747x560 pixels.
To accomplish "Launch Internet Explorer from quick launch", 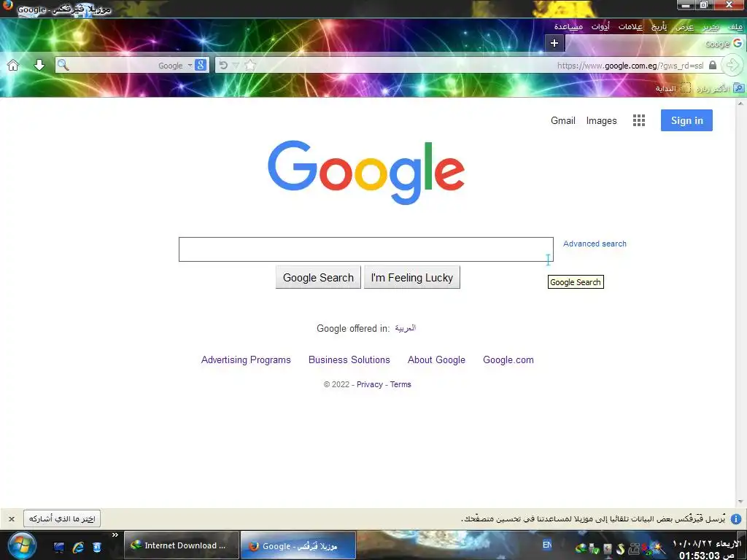I will (78, 547).
